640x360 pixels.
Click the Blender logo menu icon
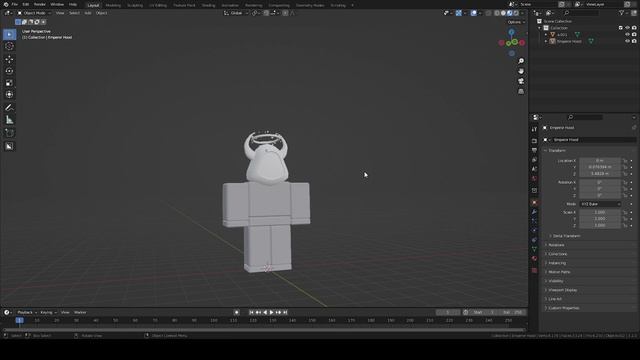click(6, 4)
